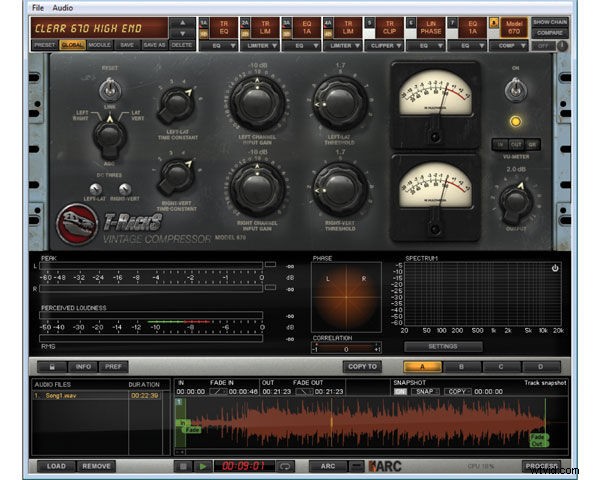Open slot 7 EQ module dropdown
This screenshot has width=600, height=480.
466,46
